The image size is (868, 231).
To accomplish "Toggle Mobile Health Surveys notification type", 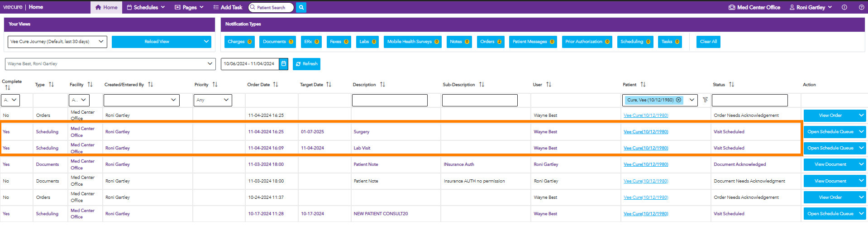I will pos(413,42).
